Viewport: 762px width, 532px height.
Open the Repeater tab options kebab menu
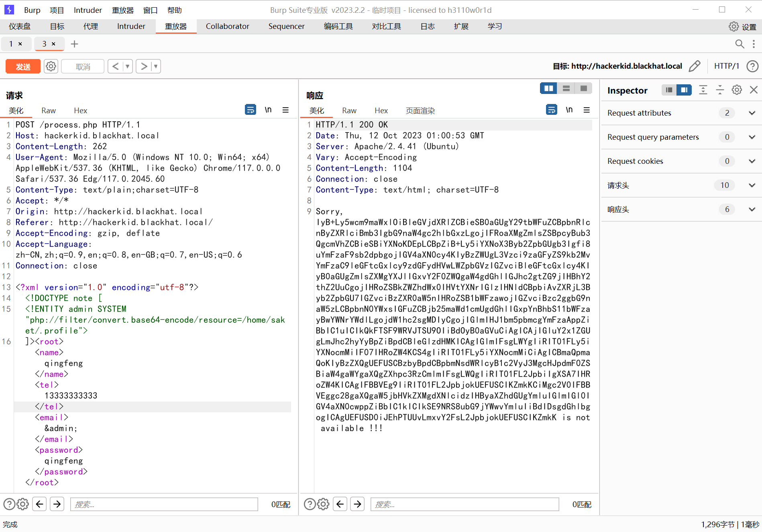[754, 44]
